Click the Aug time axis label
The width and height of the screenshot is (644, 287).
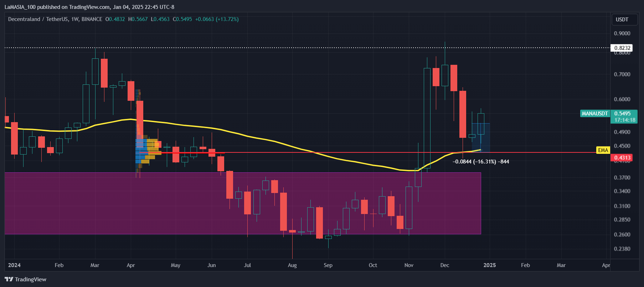tap(292, 265)
